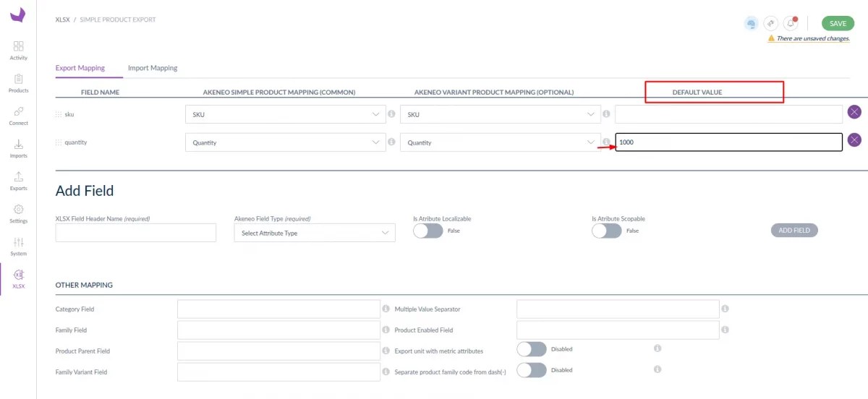The image size is (868, 399).
Task: Click info icon next to Category Field
Action: [386, 309]
